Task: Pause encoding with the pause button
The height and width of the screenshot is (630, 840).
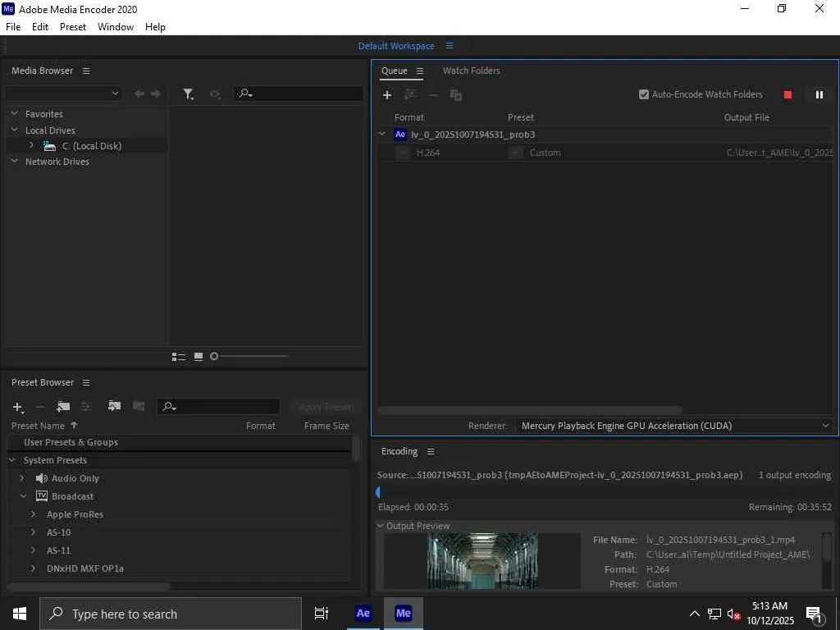Action: pyautogui.click(x=819, y=95)
